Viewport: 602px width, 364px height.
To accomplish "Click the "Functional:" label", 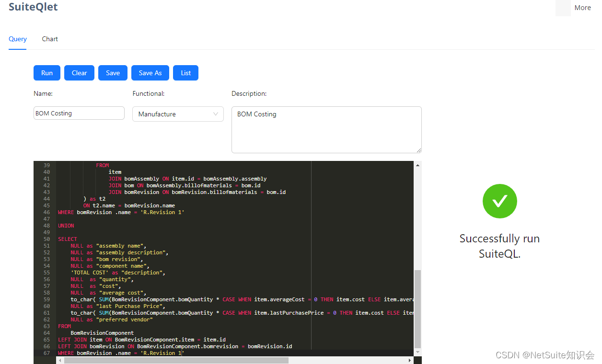I will (149, 93).
